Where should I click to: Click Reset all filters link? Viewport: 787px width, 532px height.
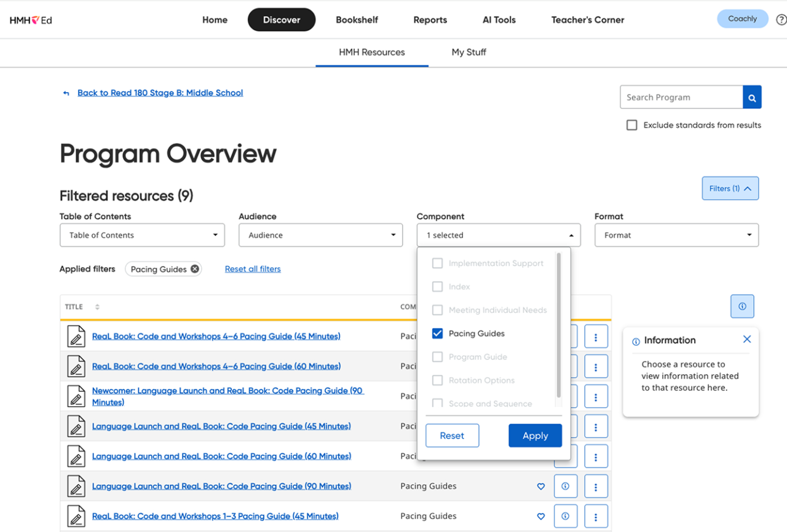pyautogui.click(x=253, y=269)
